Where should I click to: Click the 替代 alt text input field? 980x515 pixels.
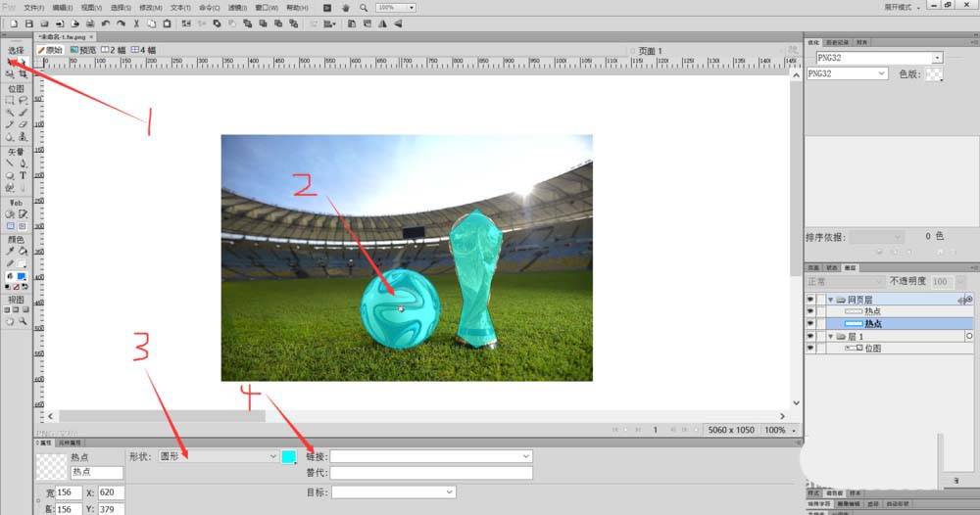(x=430, y=473)
